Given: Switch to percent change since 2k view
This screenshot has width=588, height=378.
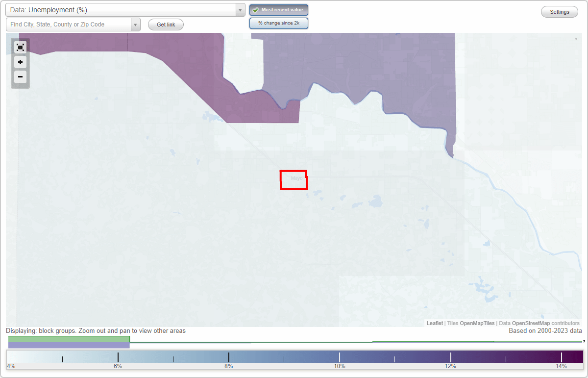Looking at the screenshot, I should [279, 23].
